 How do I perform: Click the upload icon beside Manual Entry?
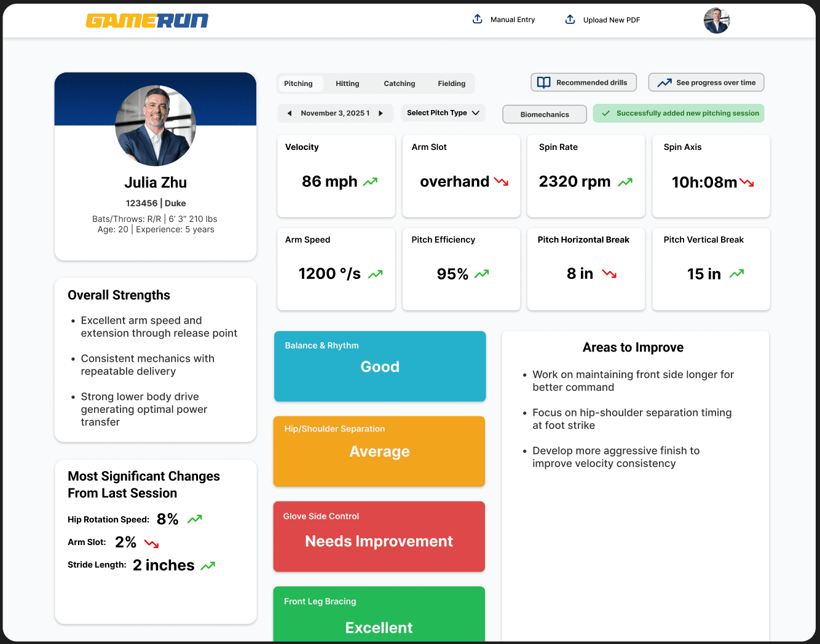[x=477, y=19]
